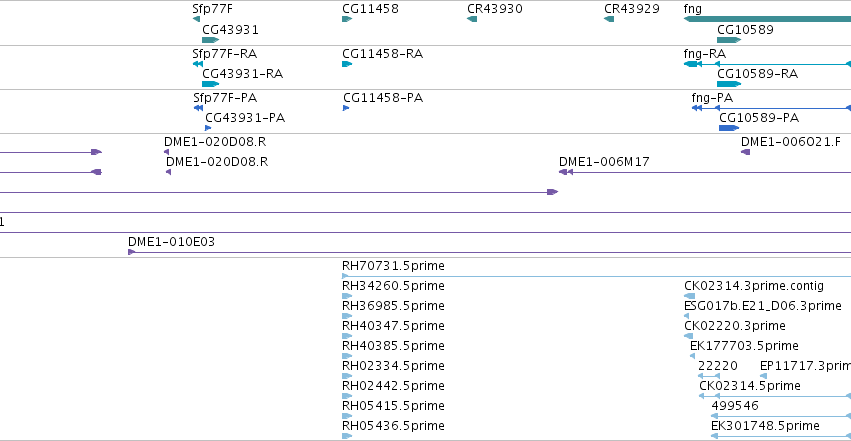The height and width of the screenshot is (441, 851).
Task: Click the CG43931-RA transcript bar
Action: [211, 84]
